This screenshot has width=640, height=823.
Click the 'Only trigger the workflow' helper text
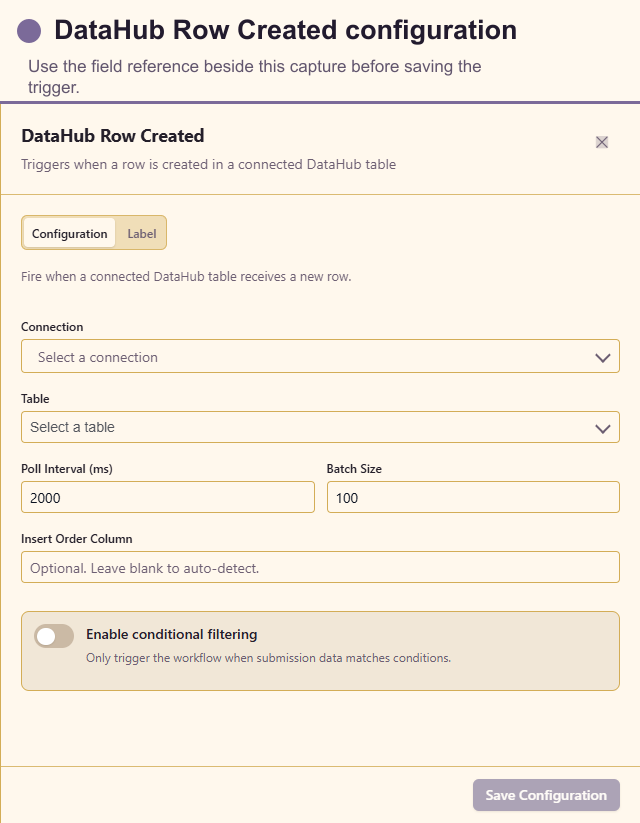[x=268, y=658]
